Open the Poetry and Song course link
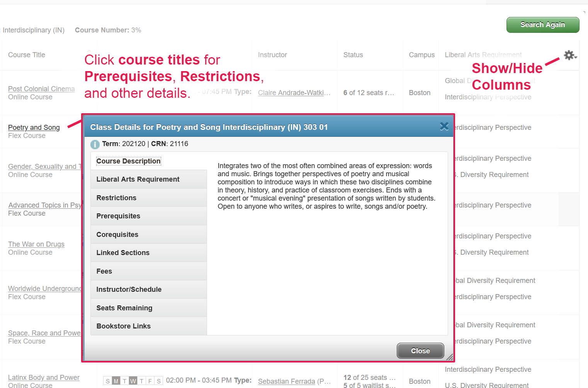 [34, 128]
